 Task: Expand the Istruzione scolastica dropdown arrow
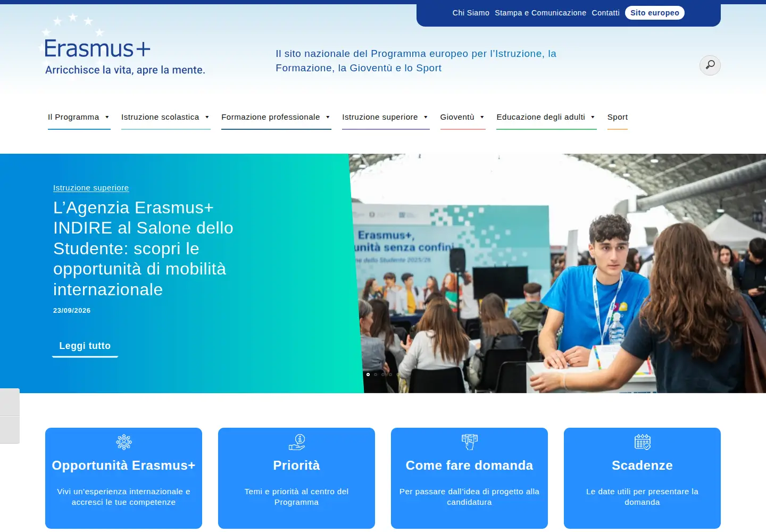click(207, 117)
